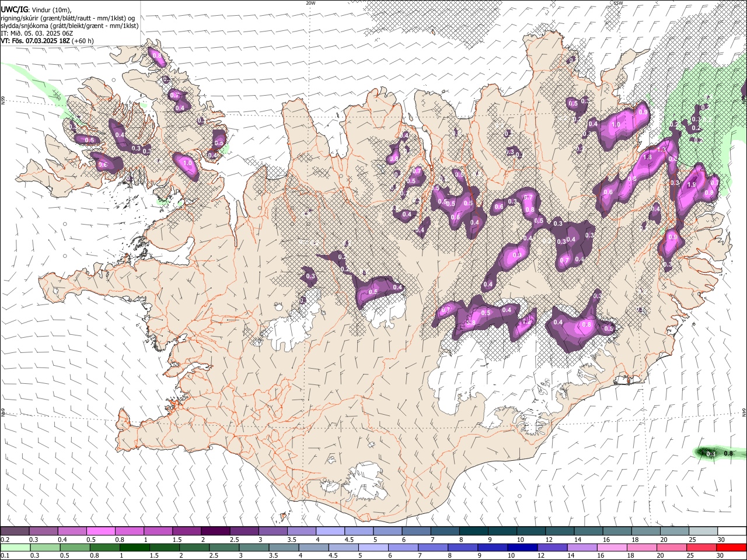The height and width of the screenshot is (560, 747).
Task: Click the bright red 30 rain legend swatch
Action: tap(732, 548)
